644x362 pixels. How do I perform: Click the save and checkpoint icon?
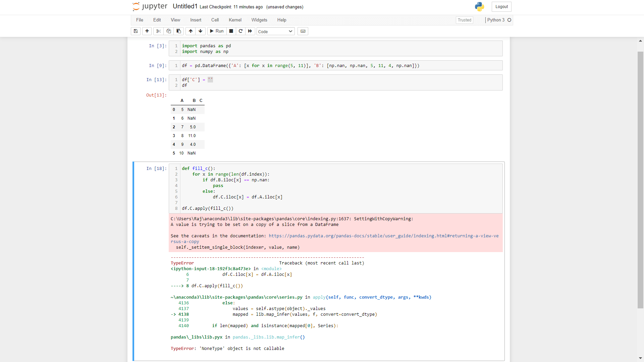pos(136,31)
